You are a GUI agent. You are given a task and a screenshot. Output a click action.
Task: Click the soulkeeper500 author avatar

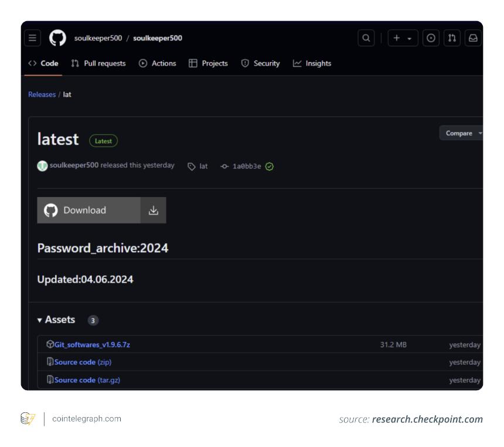[x=42, y=166]
